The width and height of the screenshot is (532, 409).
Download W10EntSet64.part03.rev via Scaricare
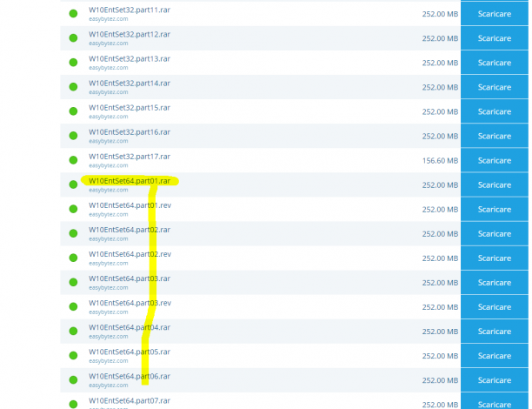[495, 307]
